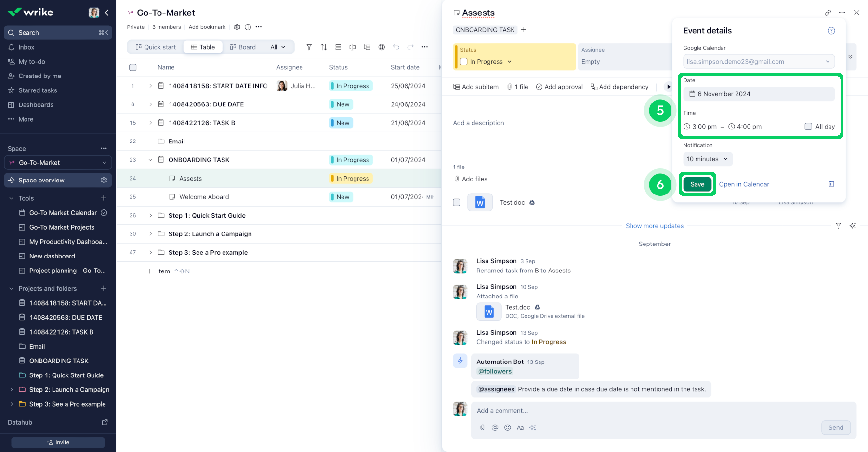Screen dimensions: 868x452
Task: Open the Event details help icon
Action: [831, 31]
